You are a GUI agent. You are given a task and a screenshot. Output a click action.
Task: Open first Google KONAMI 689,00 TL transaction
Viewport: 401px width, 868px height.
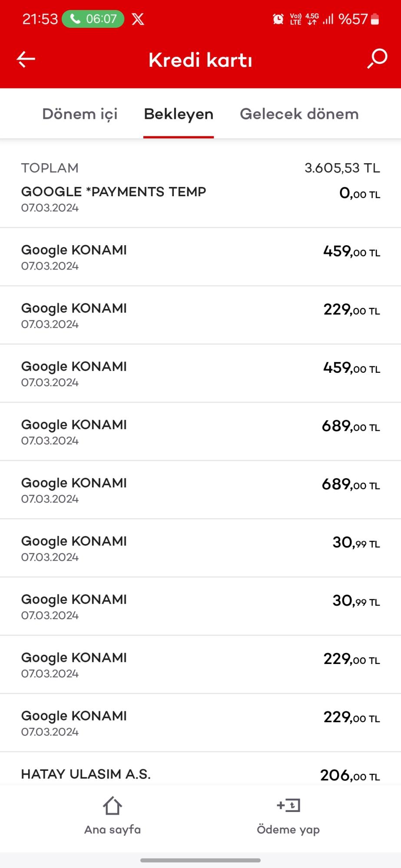[x=200, y=432]
